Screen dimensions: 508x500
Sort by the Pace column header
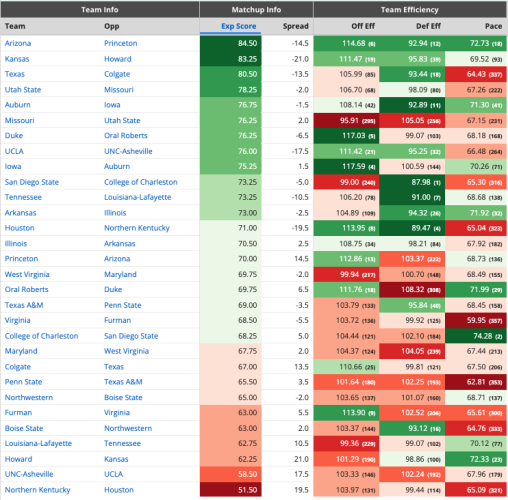(x=493, y=26)
